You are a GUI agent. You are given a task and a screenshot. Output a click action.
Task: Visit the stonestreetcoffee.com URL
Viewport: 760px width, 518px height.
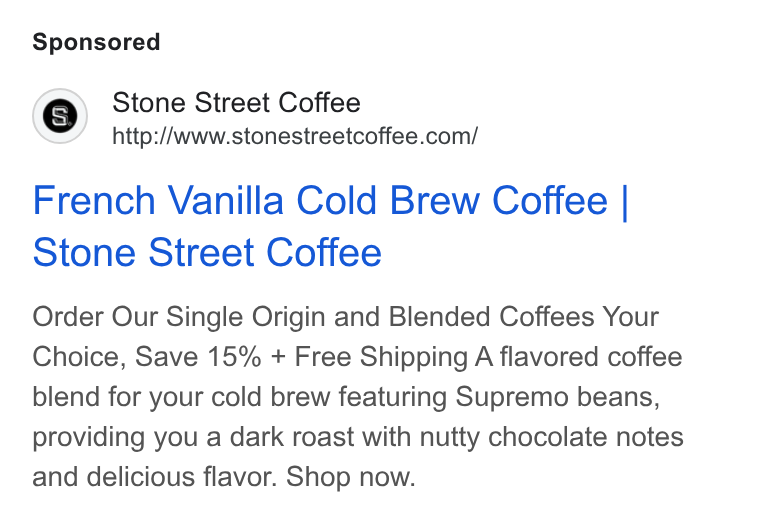(x=295, y=136)
